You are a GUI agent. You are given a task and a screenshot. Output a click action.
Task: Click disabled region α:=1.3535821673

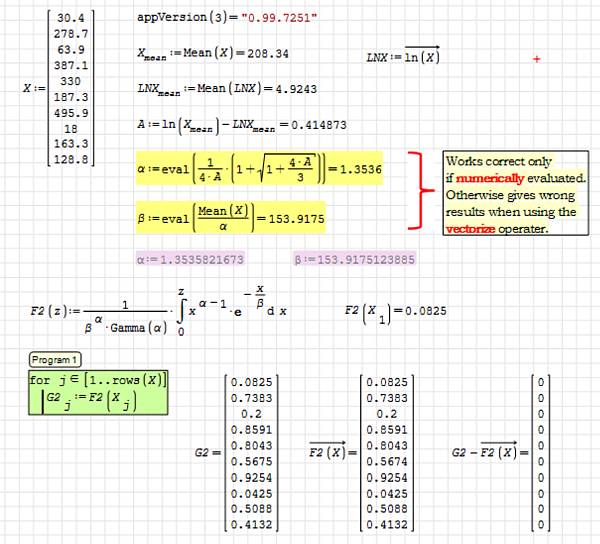point(188,260)
